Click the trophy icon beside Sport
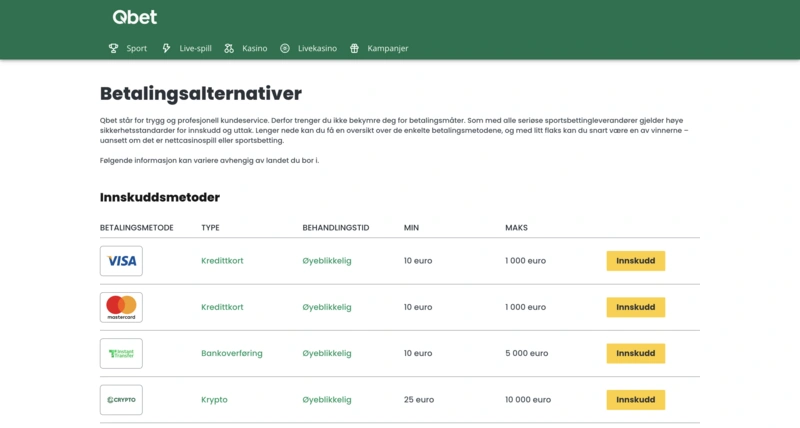Screen dimensions: 800x428 click(x=113, y=48)
